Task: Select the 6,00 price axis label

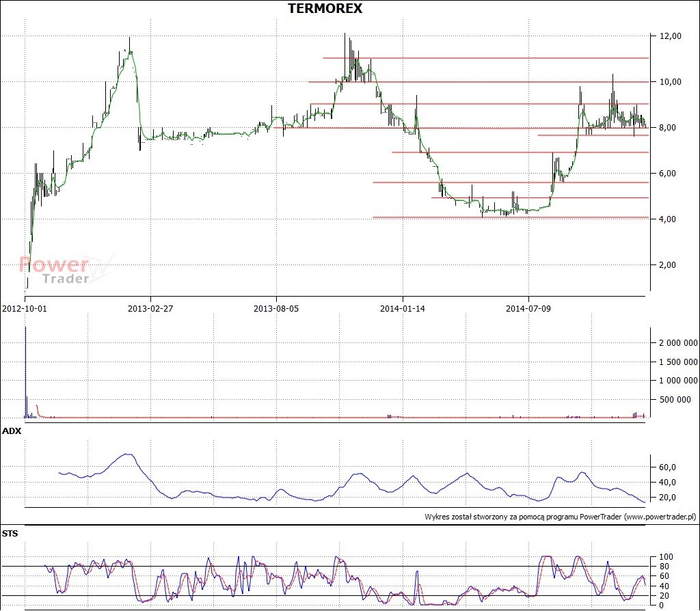Action: (667, 174)
